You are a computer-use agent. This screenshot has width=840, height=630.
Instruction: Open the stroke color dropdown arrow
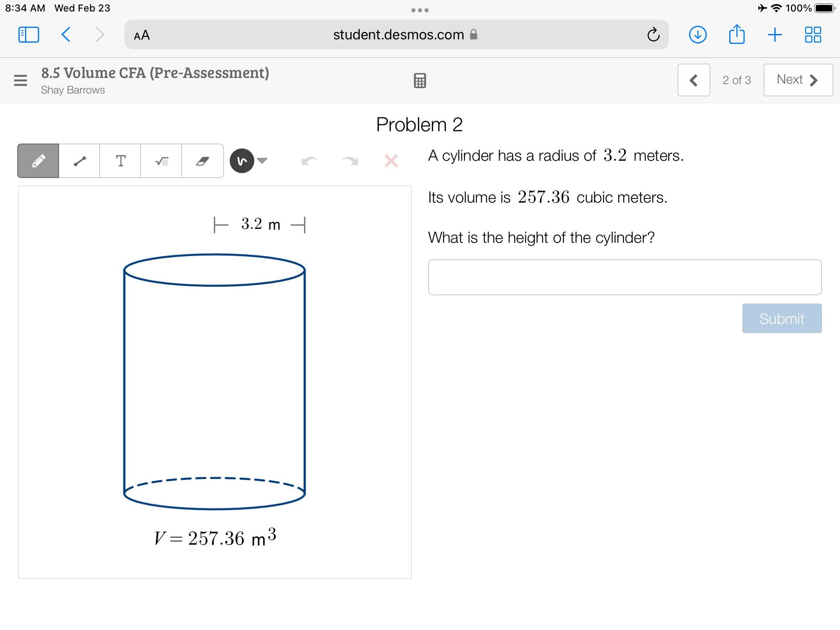(262, 160)
